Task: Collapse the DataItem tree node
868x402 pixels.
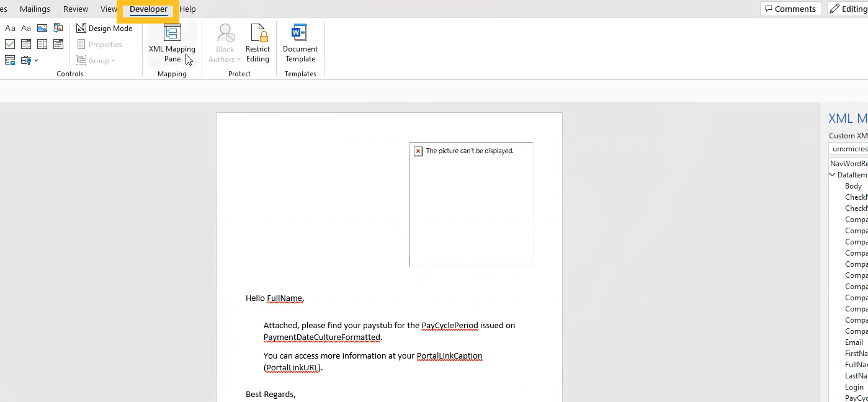Action: click(833, 175)
